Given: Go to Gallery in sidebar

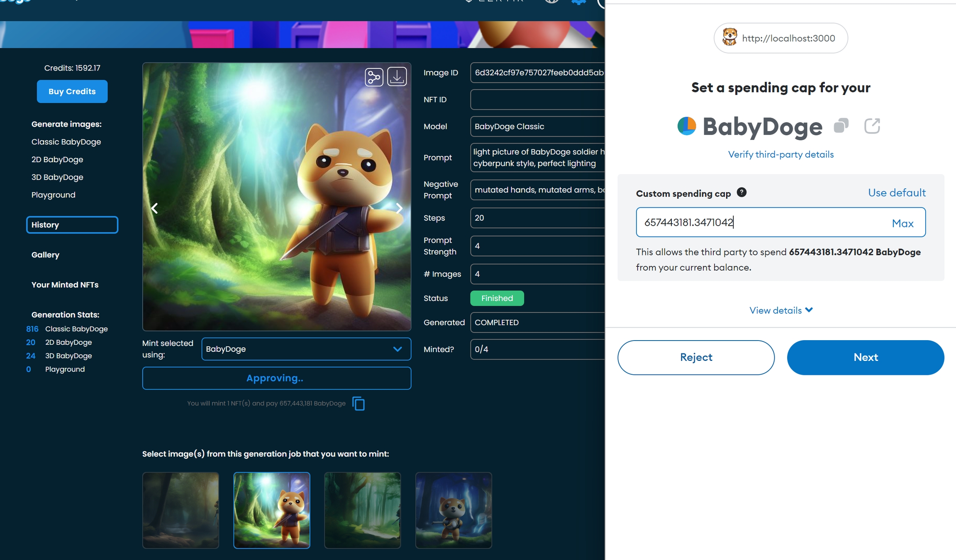Looking at the screenshot, I should point(45,255).
